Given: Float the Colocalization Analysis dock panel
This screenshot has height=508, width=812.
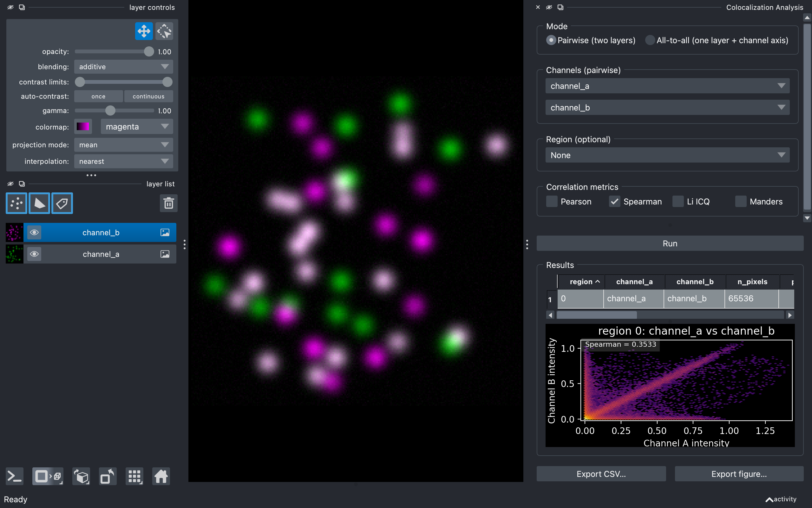Looking at the screenshot, I should 560,7.
